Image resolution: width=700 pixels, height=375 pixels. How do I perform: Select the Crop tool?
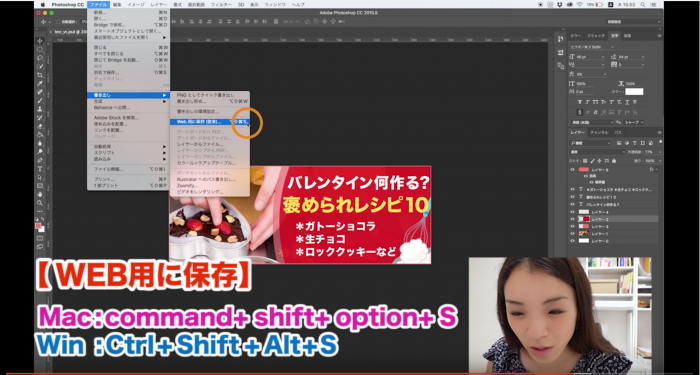tap(40, 75)
